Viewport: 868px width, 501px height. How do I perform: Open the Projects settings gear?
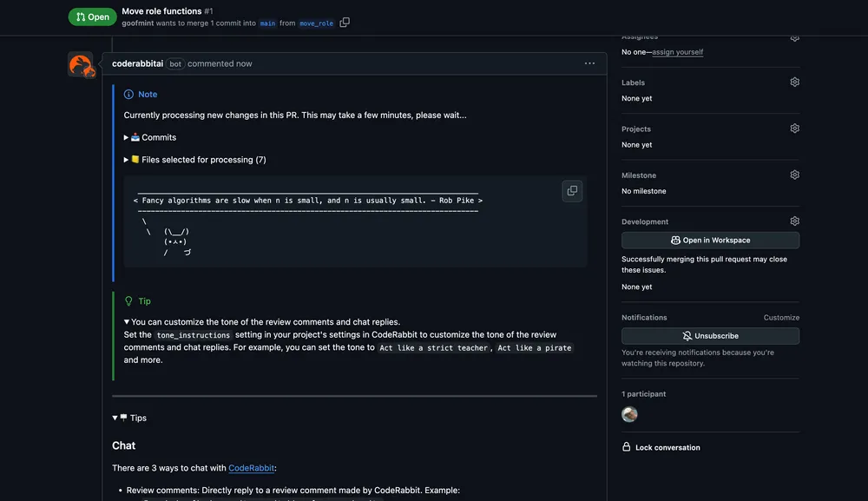pyautogui.click(x=794, y=129)
